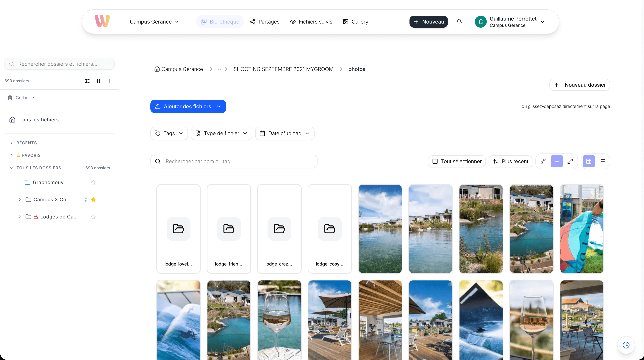Open folder sort order icon in sidebar
The image size is (644, 360).
(99, 81)
